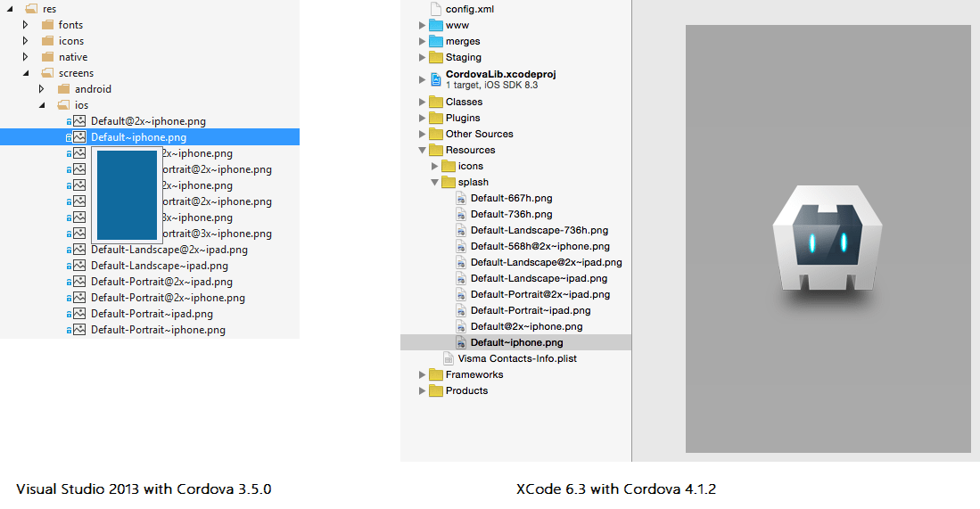Select Default-Portrait~ipad.png in Visual Studio

(152, 314)
